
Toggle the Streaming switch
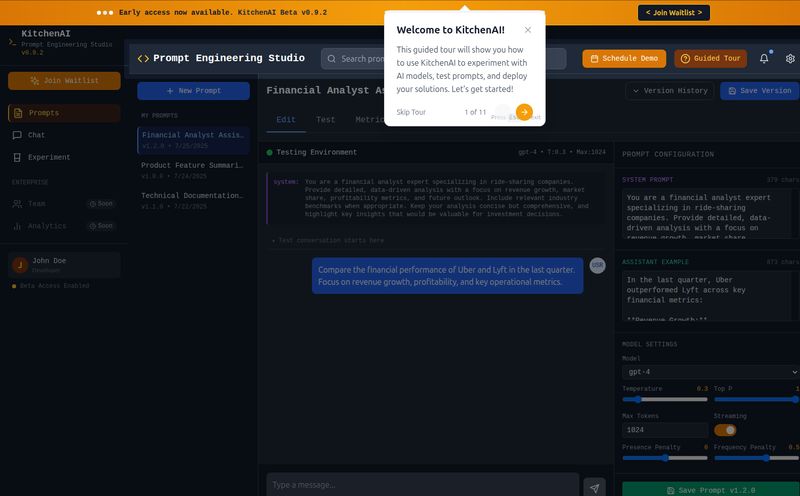(725, 430)
